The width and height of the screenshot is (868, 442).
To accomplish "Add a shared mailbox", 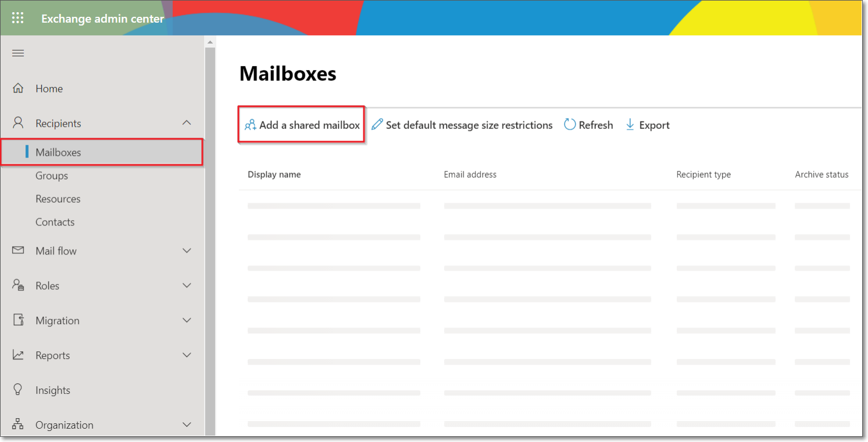I will coord(301,125).
